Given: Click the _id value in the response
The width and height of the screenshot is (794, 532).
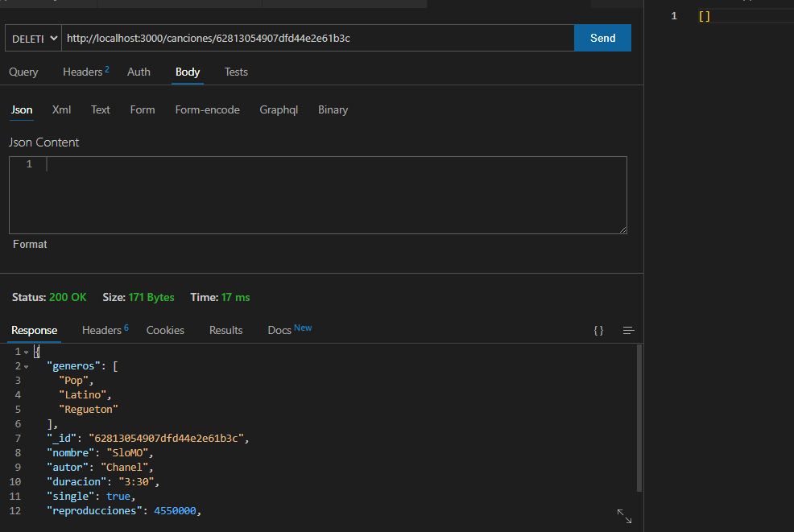Looking at the screenshot, I should pos(166,439).
